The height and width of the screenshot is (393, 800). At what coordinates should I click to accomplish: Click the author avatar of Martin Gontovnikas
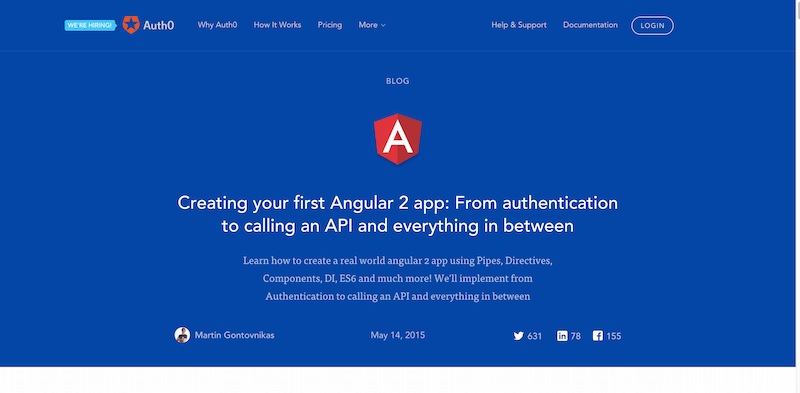coord(182,335)
